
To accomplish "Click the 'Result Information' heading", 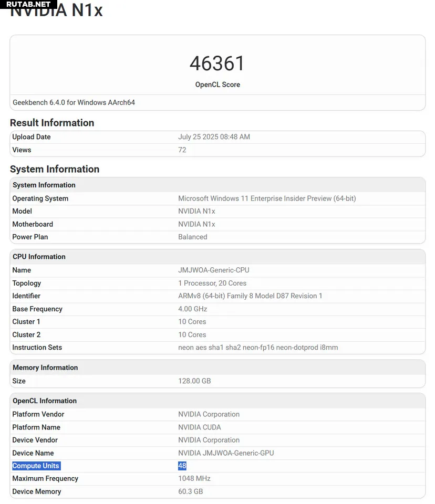I will [x=52, y=123].
